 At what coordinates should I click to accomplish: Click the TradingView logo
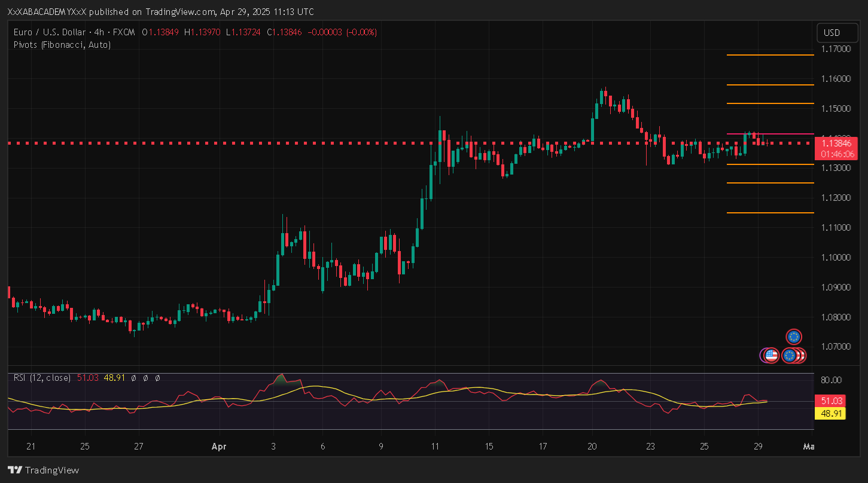[x=43, y=470]
